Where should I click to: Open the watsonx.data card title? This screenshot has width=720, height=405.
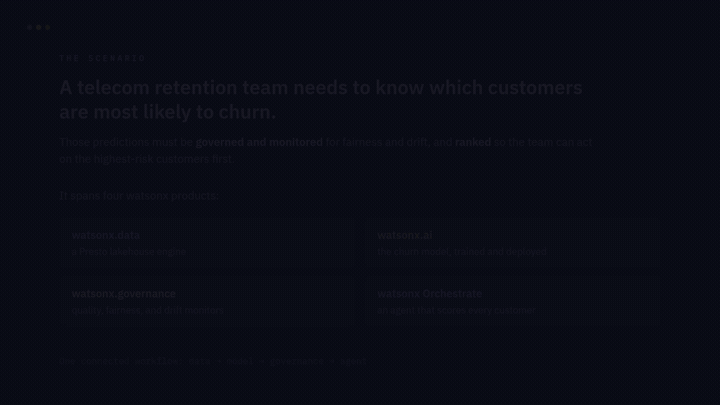pos(106,235)
